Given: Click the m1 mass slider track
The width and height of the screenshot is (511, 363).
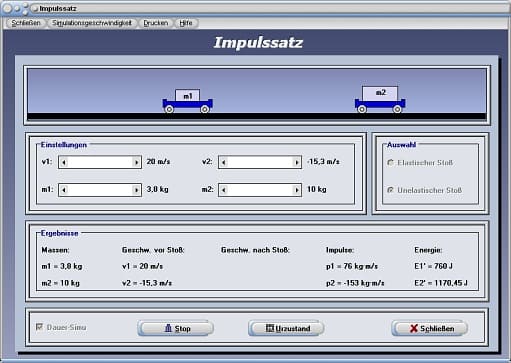Looking at the screenshot, I should pos(100,190).
